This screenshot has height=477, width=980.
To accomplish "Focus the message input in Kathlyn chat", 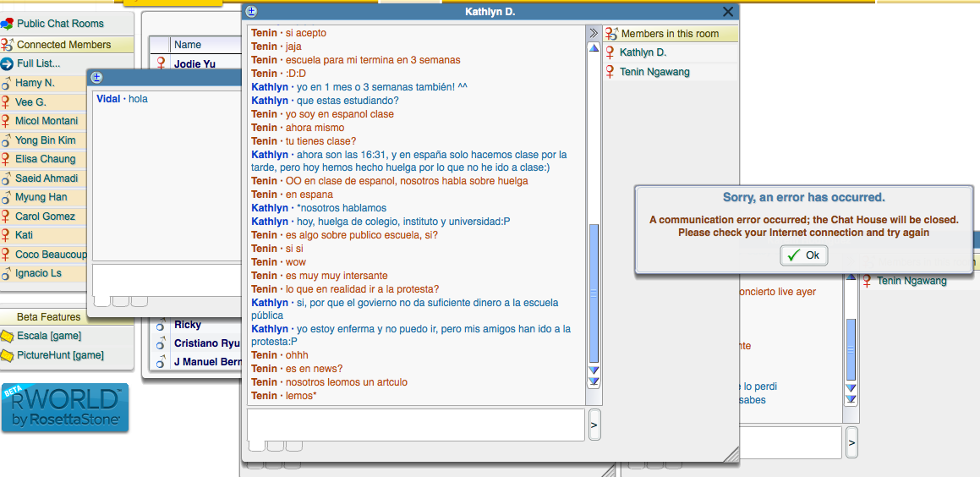I will point(415,424).
